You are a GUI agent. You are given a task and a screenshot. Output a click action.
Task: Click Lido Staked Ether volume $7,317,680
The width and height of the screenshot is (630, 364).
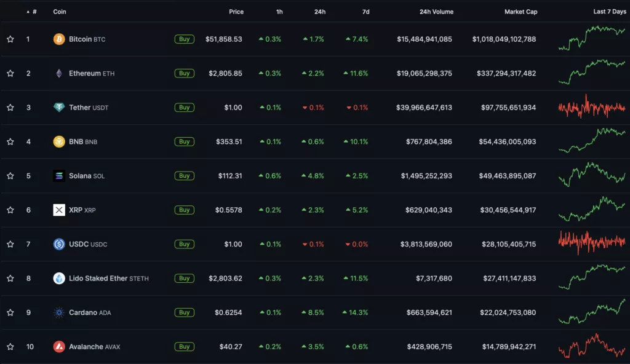pos(434,278)
